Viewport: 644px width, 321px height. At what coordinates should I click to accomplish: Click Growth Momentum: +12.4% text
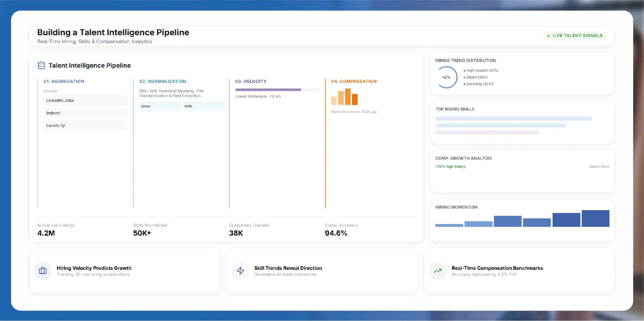[258, 96]
